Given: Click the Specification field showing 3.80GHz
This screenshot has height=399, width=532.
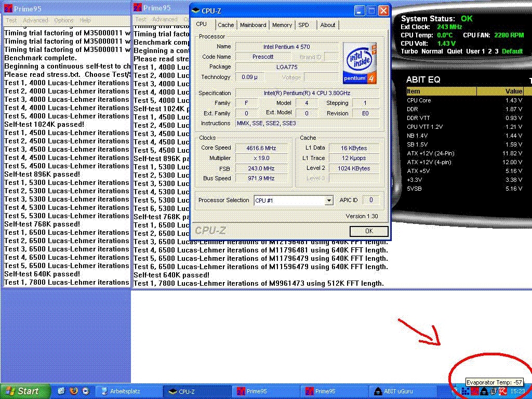Looking at the screenshot, I should point(307,93).
